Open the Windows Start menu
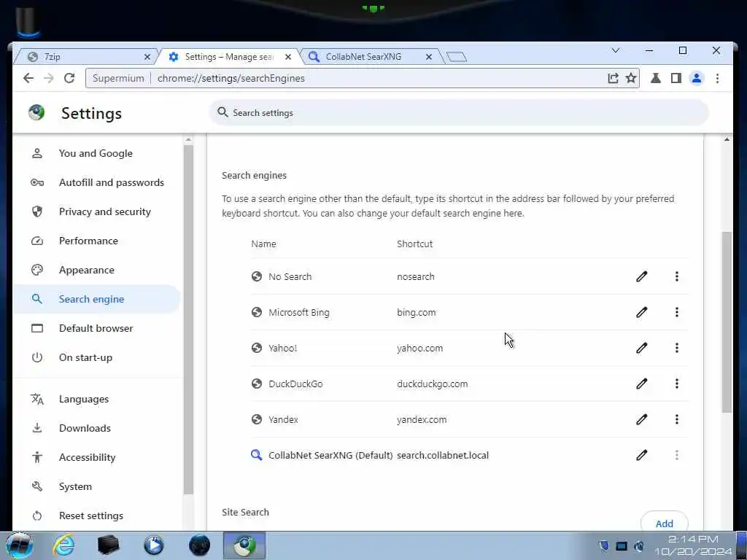 coord(19,545)
